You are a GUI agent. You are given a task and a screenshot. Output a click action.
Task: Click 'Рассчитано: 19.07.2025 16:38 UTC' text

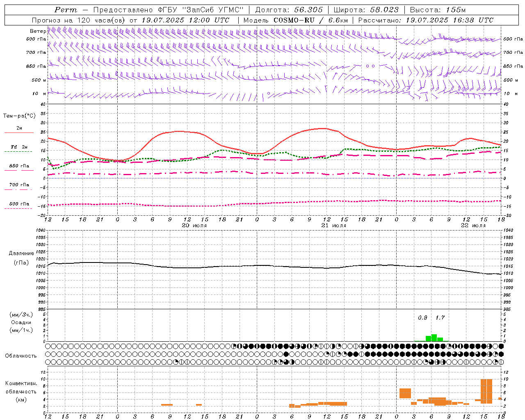426,20
